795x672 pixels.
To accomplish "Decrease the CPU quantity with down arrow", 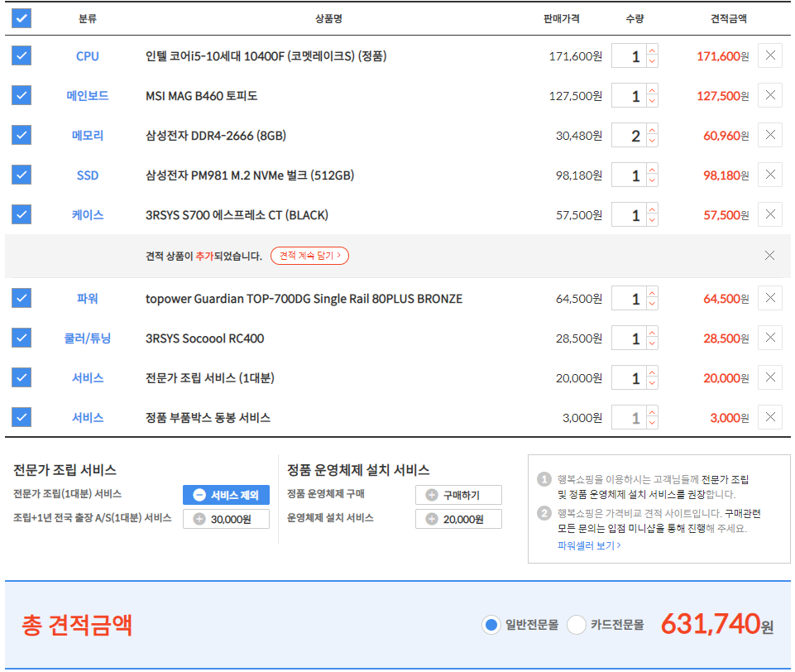I will point(652,62).
